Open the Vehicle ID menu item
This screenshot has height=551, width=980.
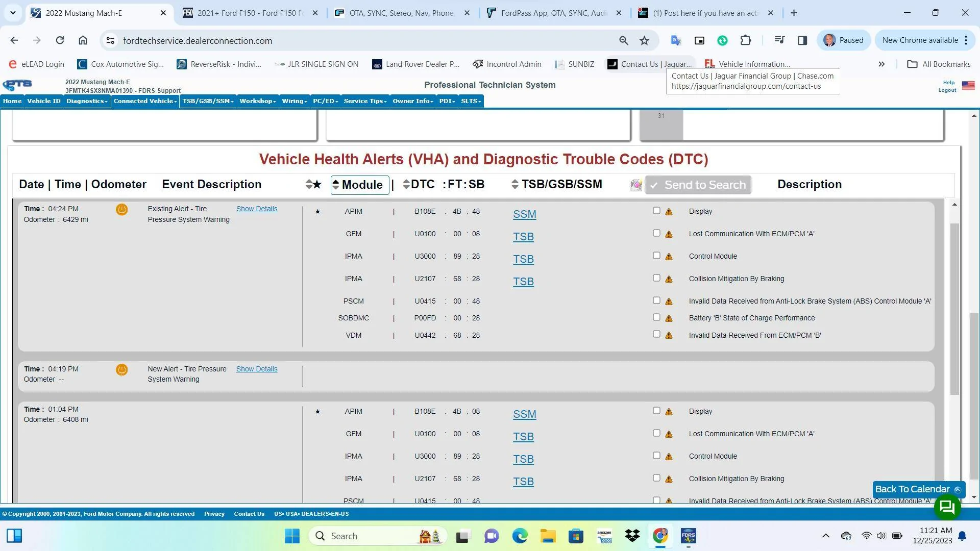44,101
